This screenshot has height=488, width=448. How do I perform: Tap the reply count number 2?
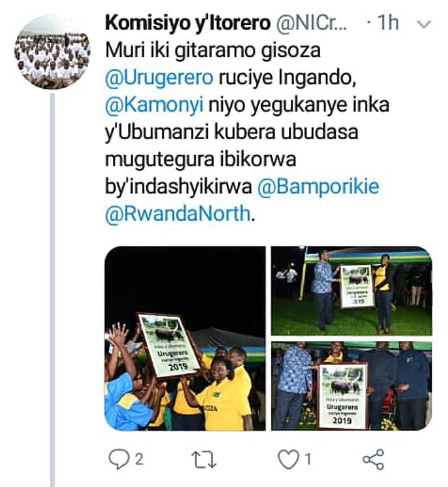click(x=139, y=459)
